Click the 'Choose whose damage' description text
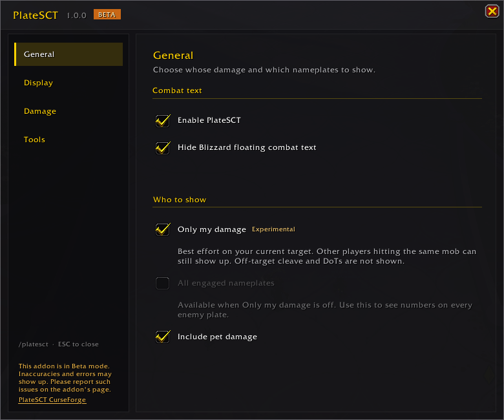The height and width of the screenshot is (420, 504). (264, 70)
